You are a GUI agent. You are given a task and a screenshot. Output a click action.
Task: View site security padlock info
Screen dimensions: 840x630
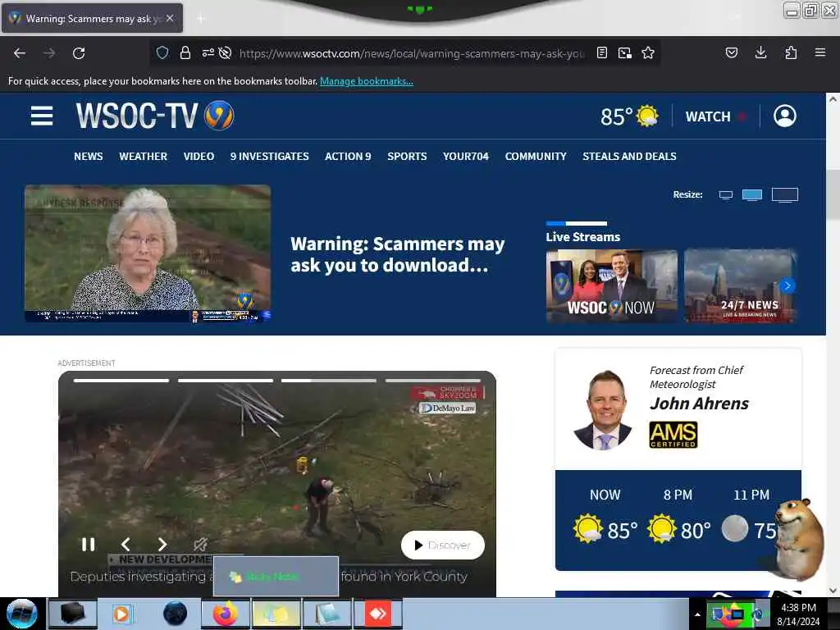tap(185, 52)
